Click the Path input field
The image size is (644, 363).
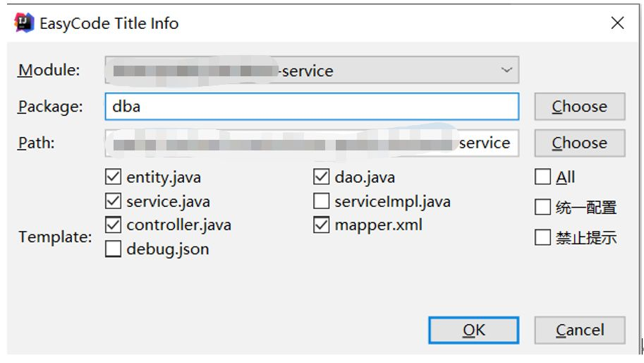click(x=312, y=143)
